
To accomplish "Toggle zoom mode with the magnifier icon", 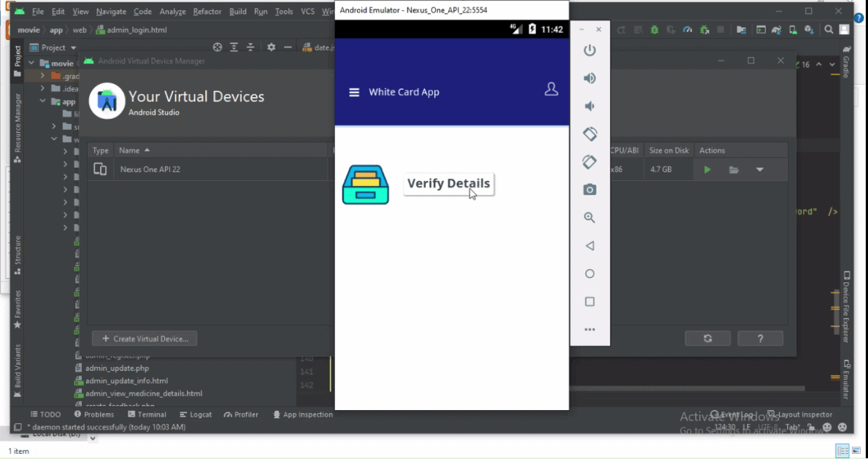I will coord(590,217).
